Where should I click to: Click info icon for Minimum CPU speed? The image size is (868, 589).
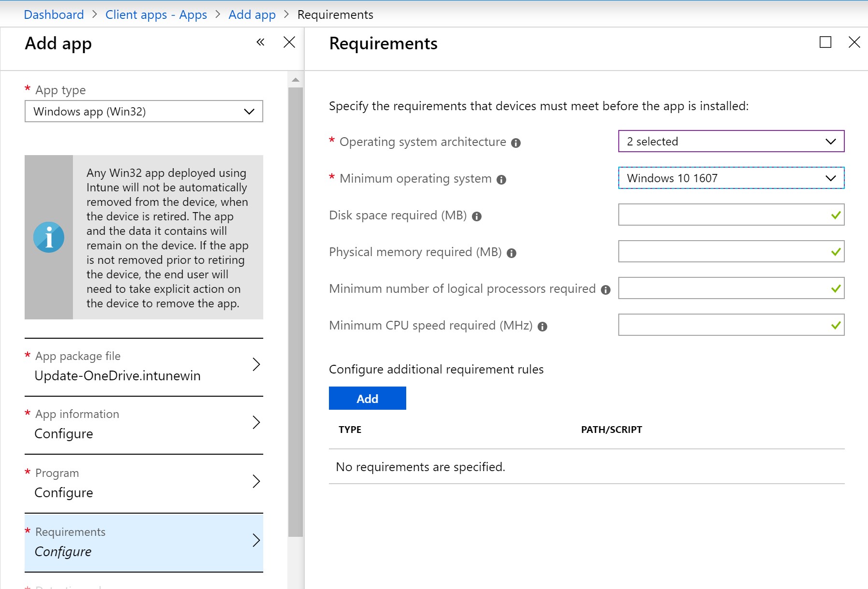click(x=542, y=327)
